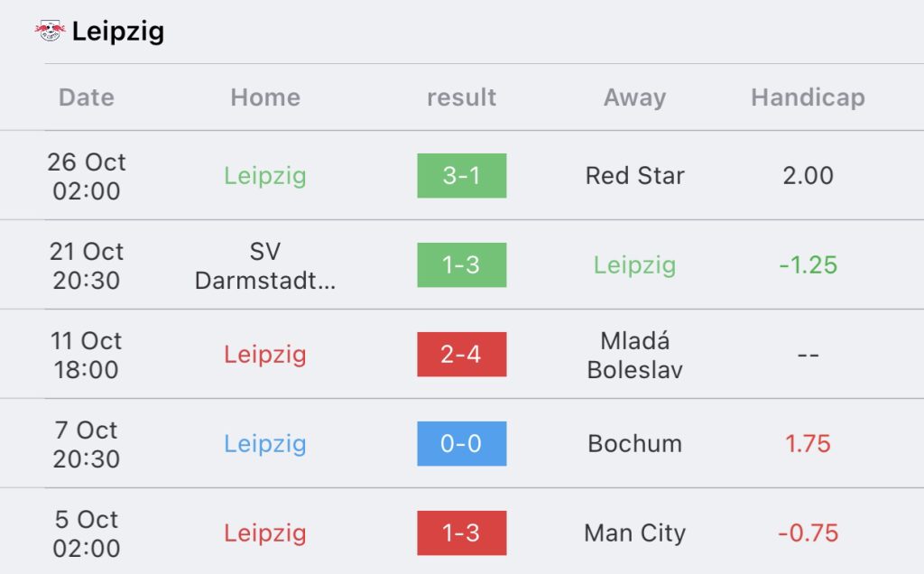
Task: Select SV Darmstadt home team
Action: tap(265, 265)
